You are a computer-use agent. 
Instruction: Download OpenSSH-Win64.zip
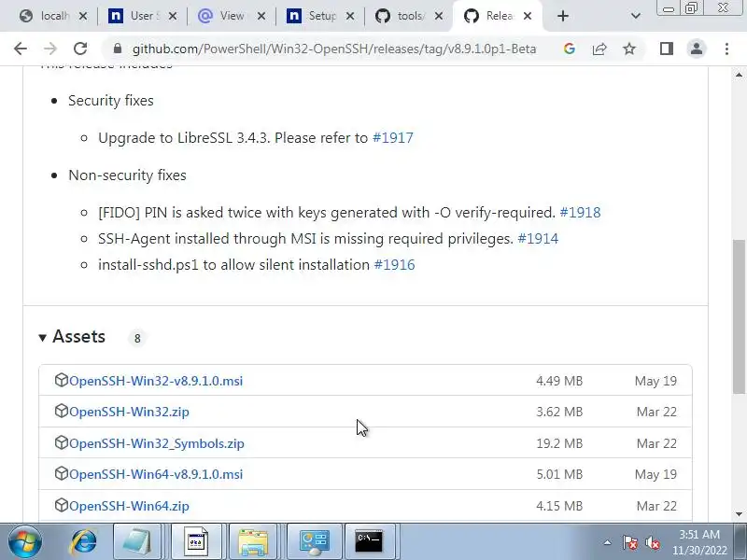[x=129, y=506]
